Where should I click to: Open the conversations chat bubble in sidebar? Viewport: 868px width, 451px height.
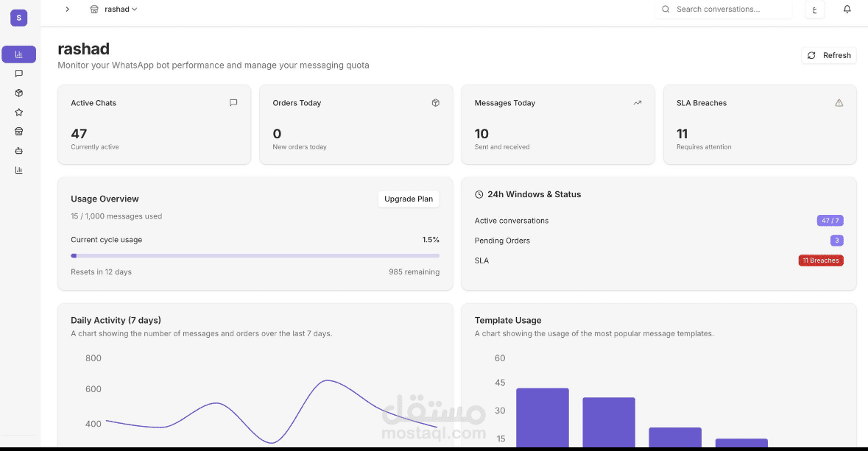tap(19, 74)
